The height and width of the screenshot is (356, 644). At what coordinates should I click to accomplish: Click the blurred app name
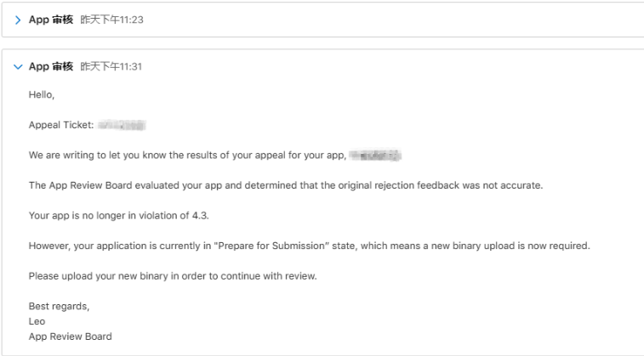(375, 155)
